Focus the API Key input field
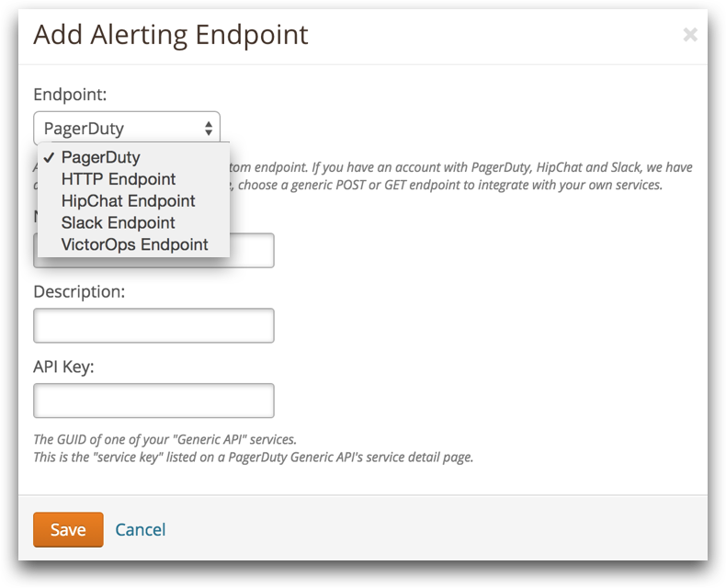 (x=153, y=400)
